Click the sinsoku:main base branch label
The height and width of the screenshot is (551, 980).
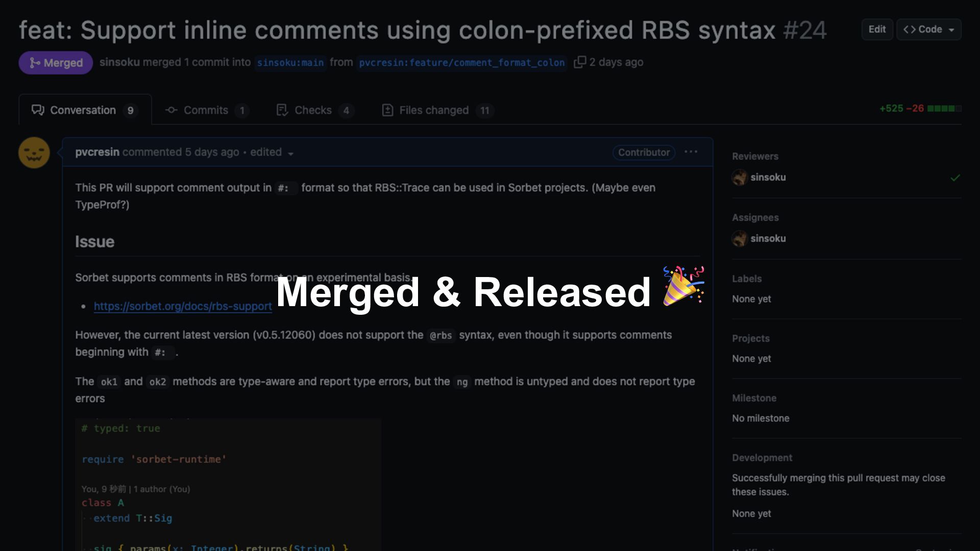click(290, 63)
